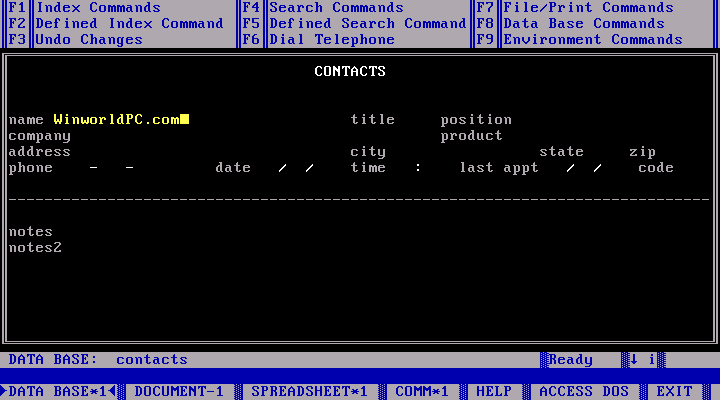Click the position field label
The width and height of the screenshot is (720, 400).
(476, 119)
